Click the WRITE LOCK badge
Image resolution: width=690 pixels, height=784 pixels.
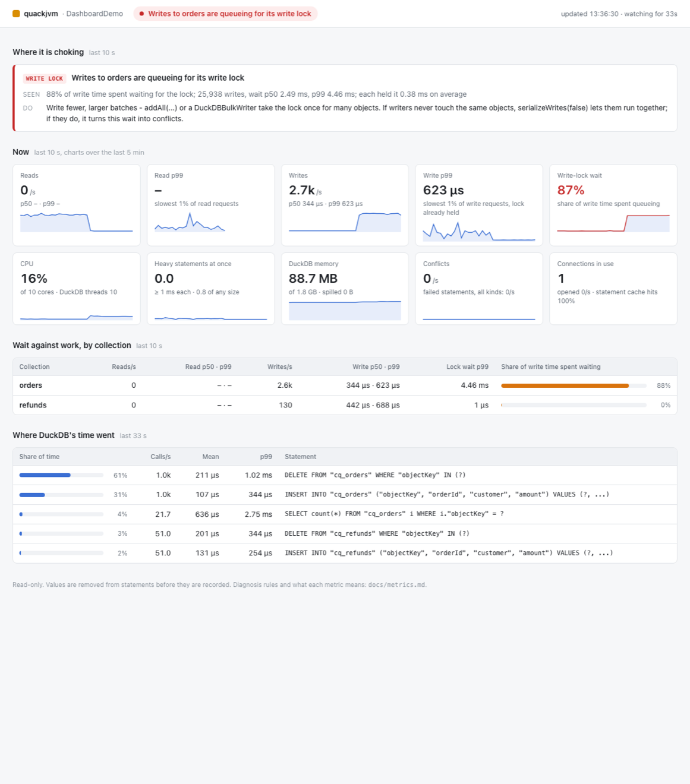tap(44, 78)
